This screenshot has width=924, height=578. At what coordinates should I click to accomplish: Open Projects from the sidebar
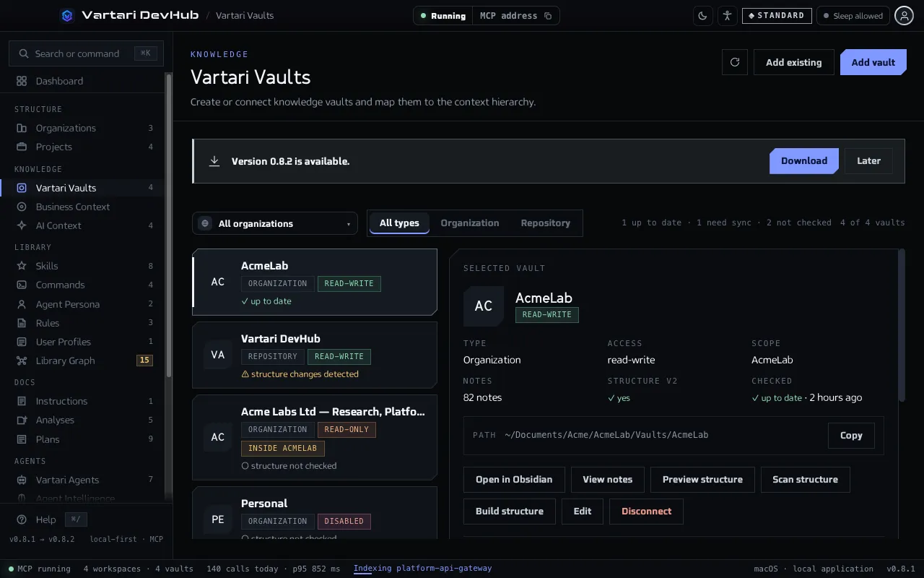click(83, 147)
